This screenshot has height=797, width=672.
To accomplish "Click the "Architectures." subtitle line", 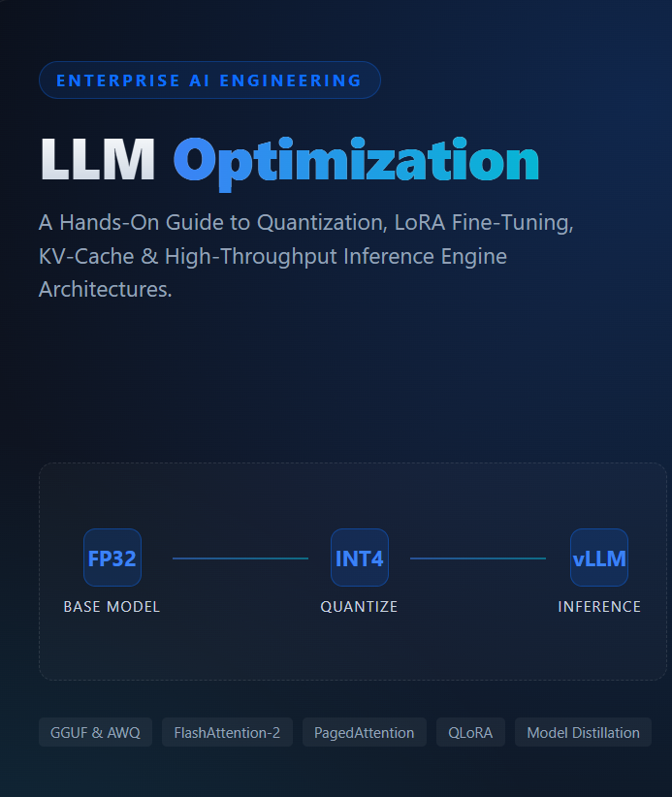I will click(x=106, y=289).
